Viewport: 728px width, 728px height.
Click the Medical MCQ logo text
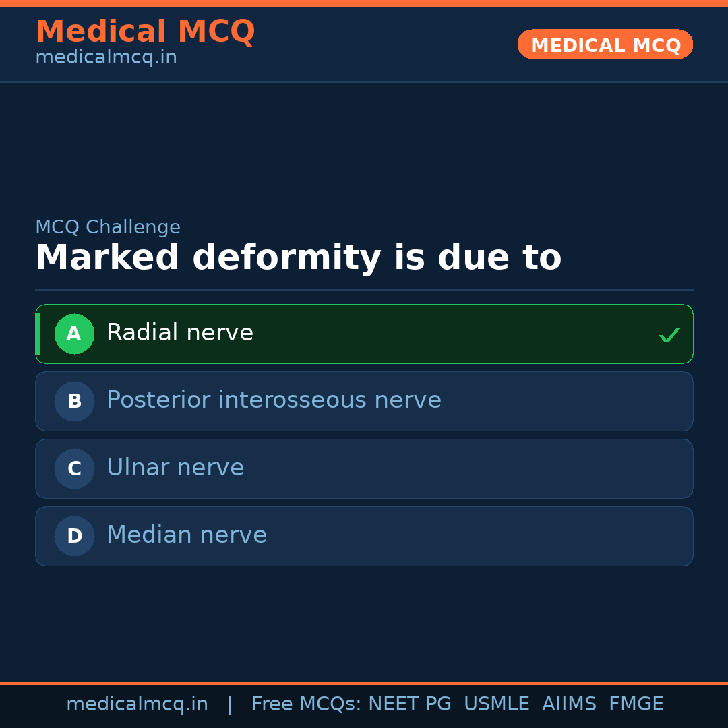tap(145, 31)
